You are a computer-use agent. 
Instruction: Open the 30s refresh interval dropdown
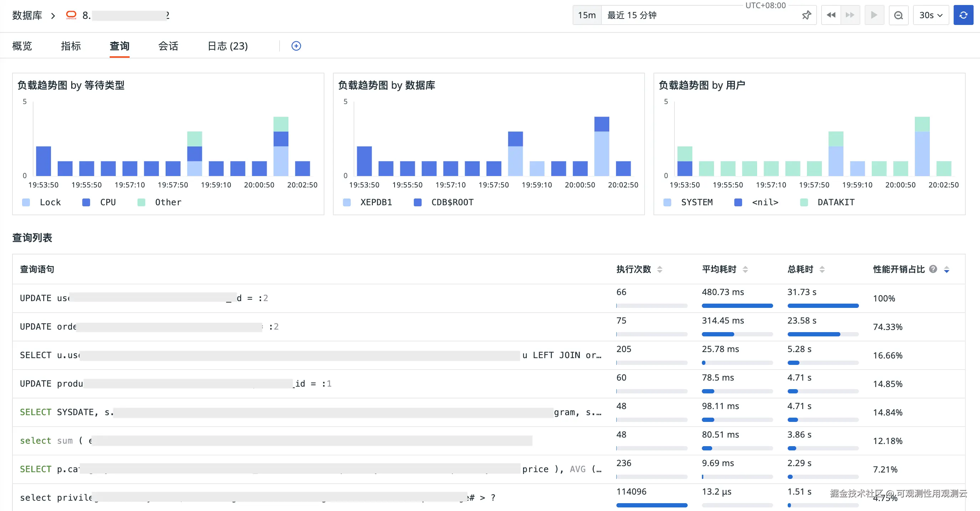[931, 15]
